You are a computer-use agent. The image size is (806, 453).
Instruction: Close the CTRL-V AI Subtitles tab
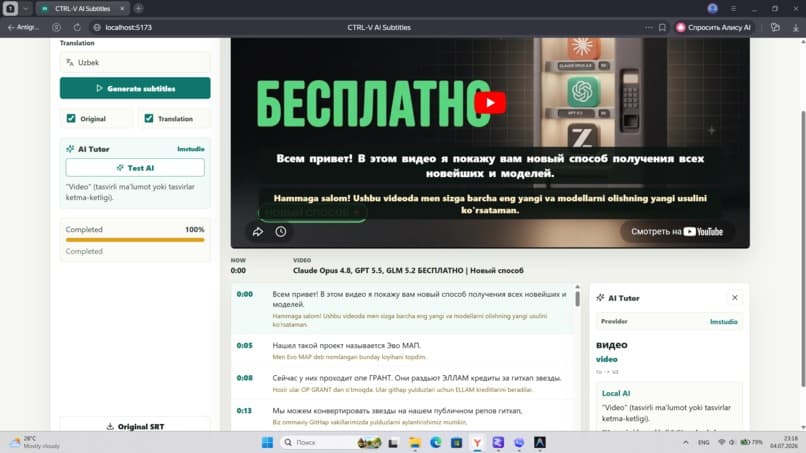[x=122, y=9]
